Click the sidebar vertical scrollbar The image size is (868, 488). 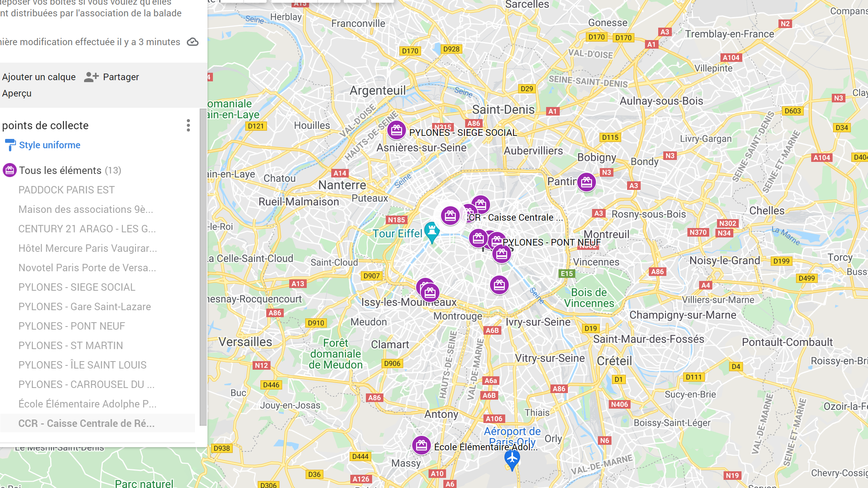(x=203, y=267)
